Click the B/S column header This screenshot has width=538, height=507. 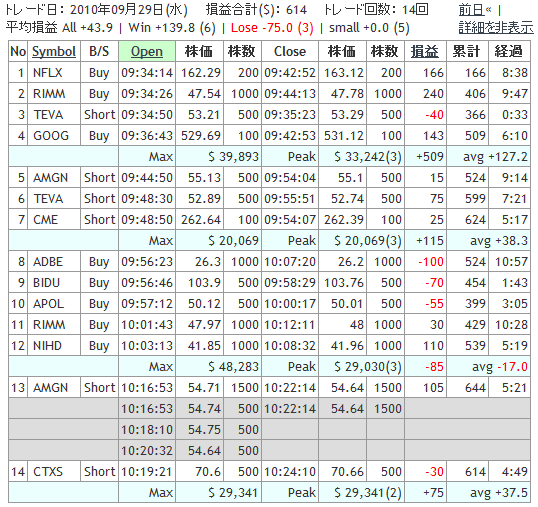99,51
